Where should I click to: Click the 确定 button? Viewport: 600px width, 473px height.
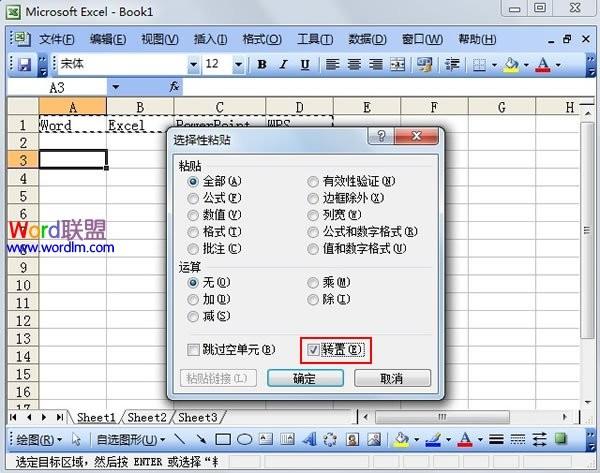tap(304, 379)
